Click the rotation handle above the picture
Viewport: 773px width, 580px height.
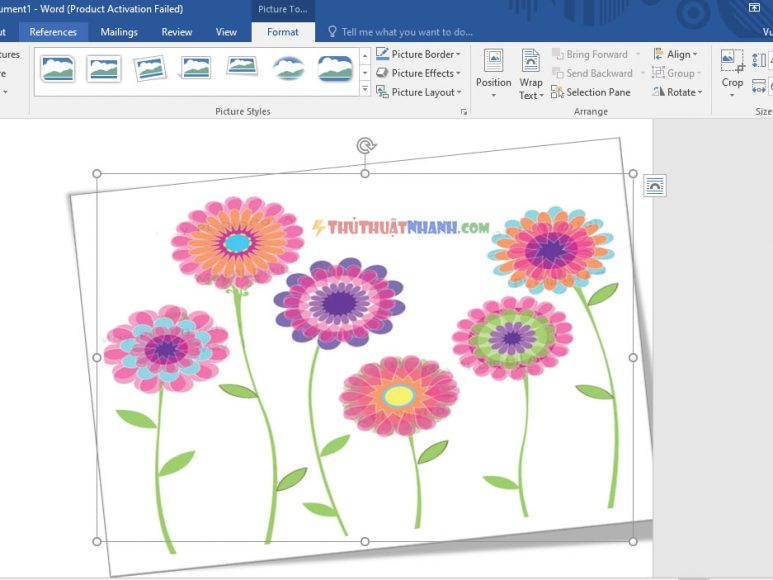point(365,146)
